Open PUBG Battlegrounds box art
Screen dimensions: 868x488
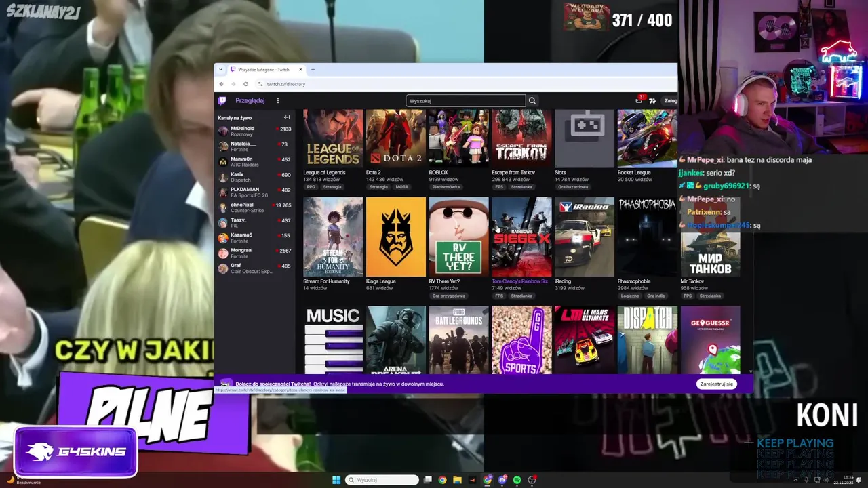[x=458, y=340]
